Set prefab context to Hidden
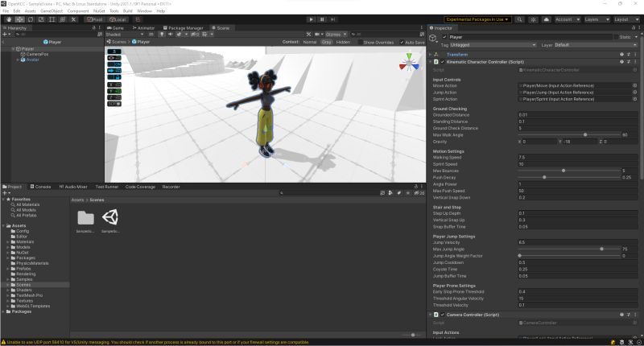Viewport: 644px width, 346px height. 343,43
